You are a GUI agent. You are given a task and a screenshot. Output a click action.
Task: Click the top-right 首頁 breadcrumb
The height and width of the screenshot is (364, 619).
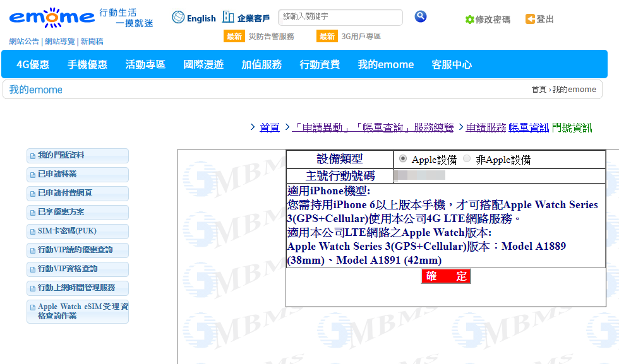539,90
